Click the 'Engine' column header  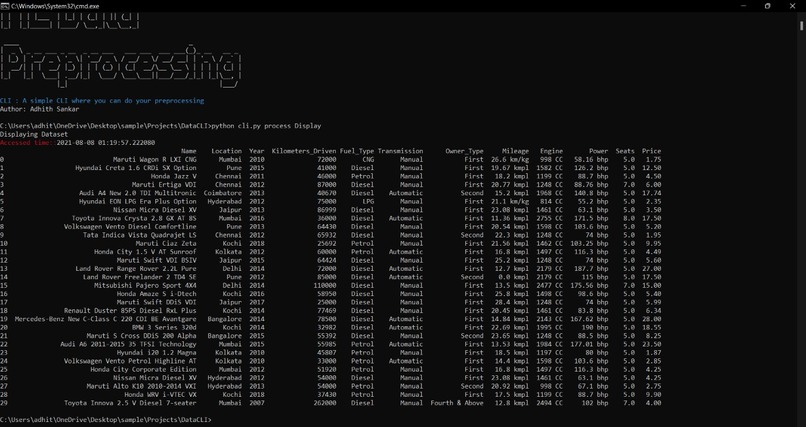(551, 151)
